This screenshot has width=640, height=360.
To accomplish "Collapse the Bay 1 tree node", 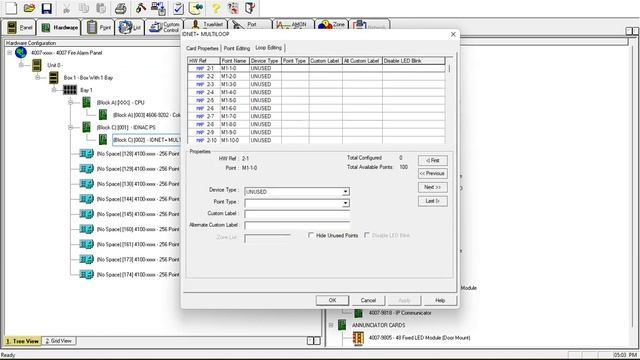I will point(54,90).
